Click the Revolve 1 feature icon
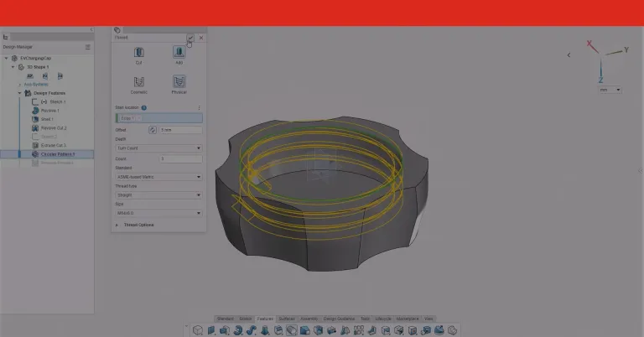Image resolution: width=644 pixels, height=337 pixels. pyautogui.click(x=35, y=111)
